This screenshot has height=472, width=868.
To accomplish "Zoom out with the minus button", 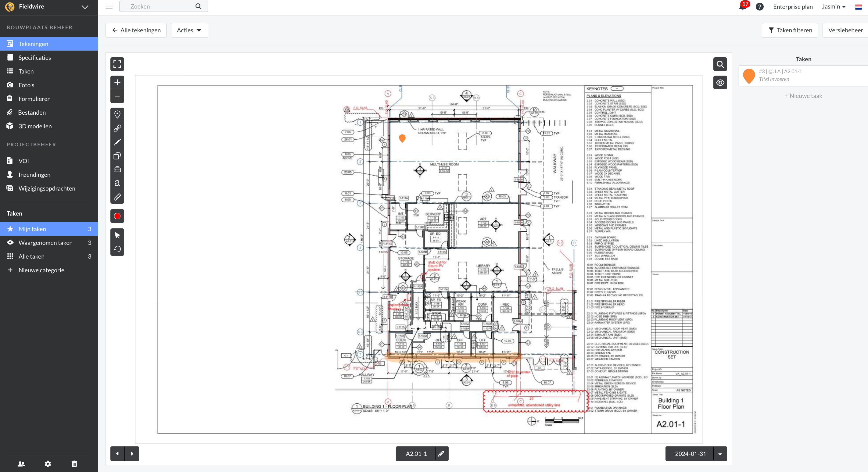I will (x=117, y=96).
